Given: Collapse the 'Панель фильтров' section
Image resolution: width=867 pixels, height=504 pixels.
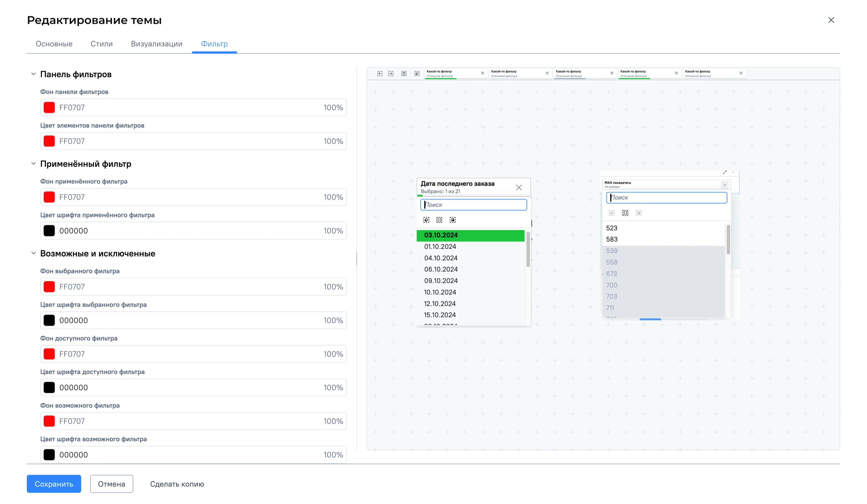Looking at the screenshot, I should pos(33,74).
